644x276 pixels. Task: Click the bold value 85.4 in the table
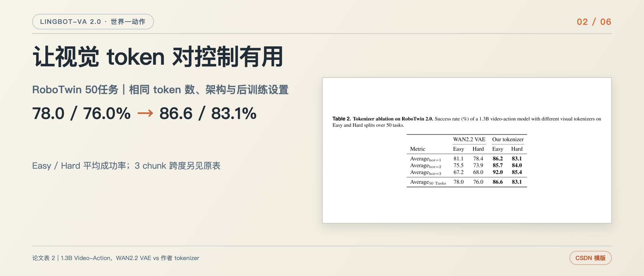coord(517,172)
